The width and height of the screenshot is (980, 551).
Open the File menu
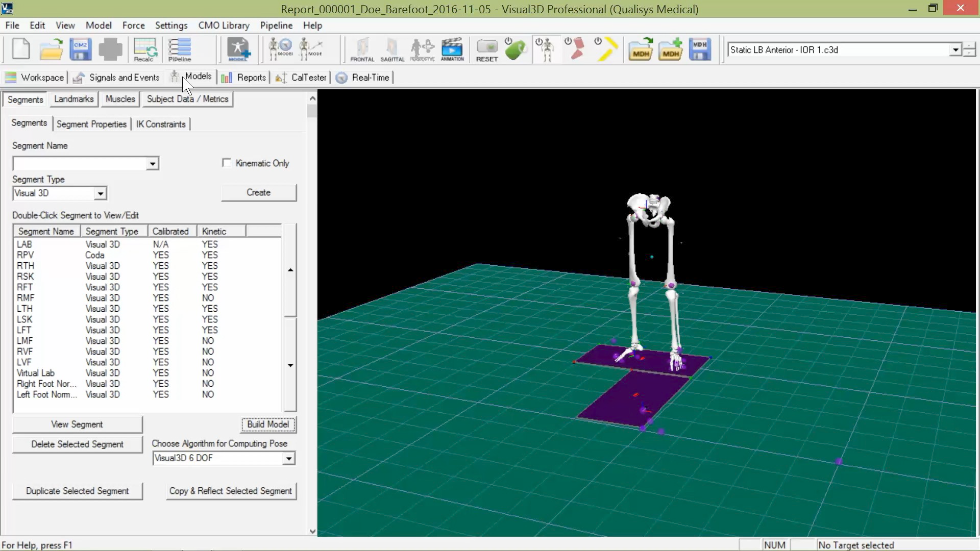click(12, 26)
